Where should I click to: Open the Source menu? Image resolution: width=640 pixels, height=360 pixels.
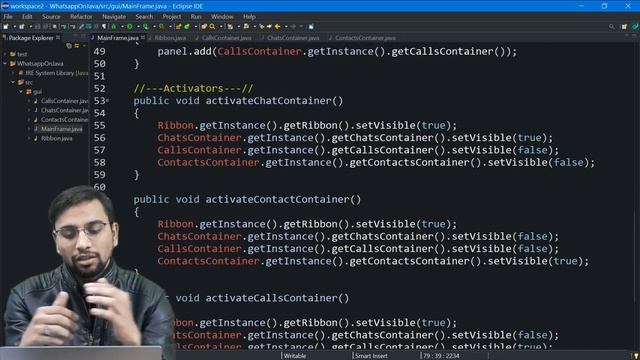click(x=51, y=17)
